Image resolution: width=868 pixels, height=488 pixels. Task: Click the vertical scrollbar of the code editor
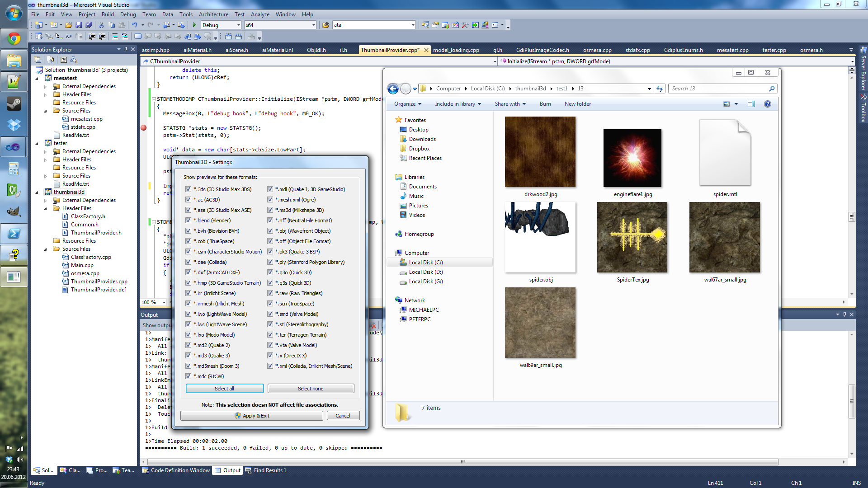852,217
